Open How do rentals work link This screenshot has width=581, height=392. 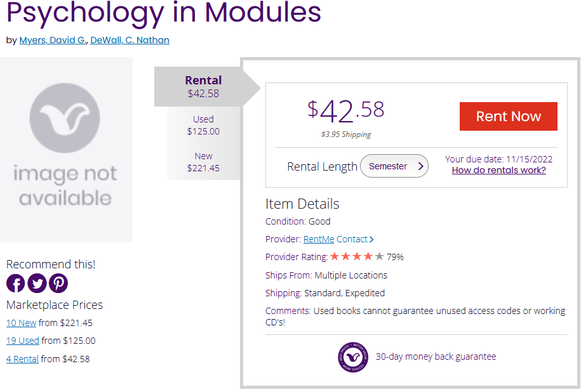(498, 170)
